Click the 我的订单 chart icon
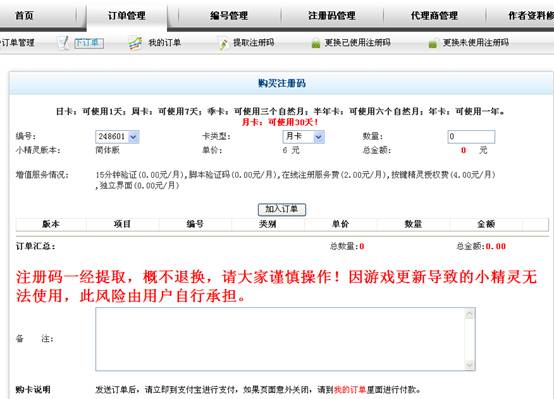Viewport: 554px width, 399px height. coord(135,43)
